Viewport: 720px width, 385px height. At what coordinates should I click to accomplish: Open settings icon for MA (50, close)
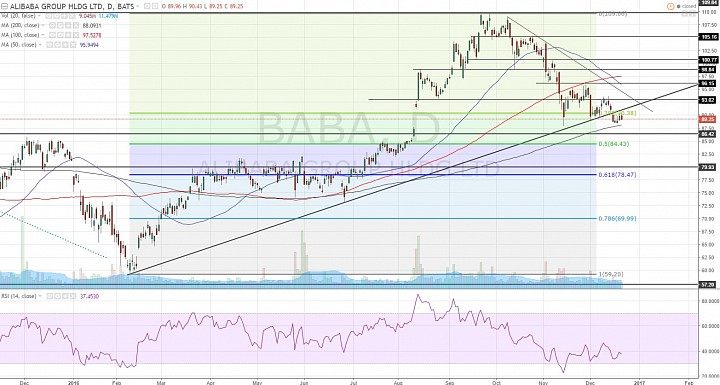point(57,45)
